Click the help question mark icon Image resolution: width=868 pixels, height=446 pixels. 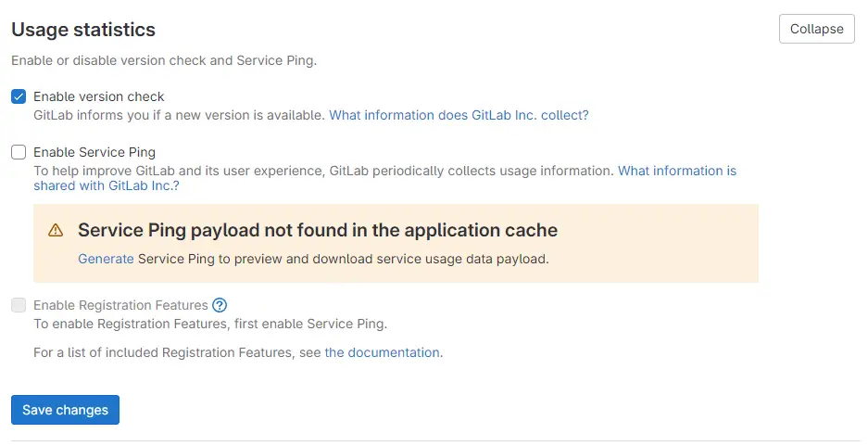pos(220,305)
